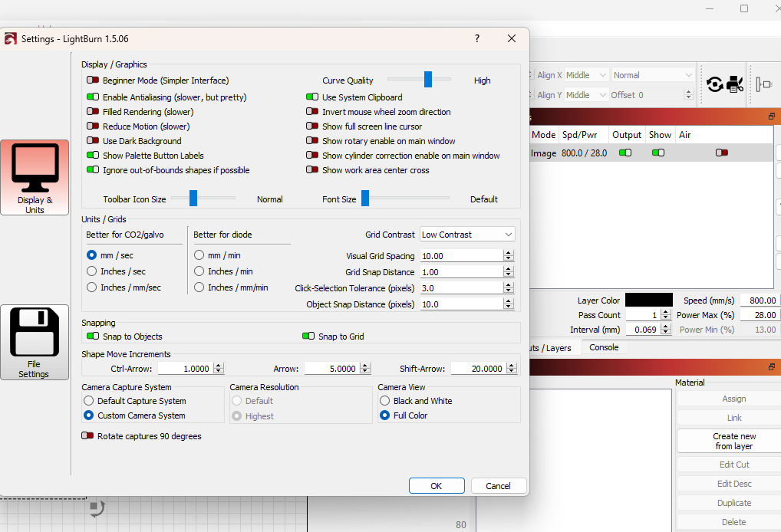Toggle Show Palette Button Labels
Screen dimensions: 781x532
click(93, 156)
